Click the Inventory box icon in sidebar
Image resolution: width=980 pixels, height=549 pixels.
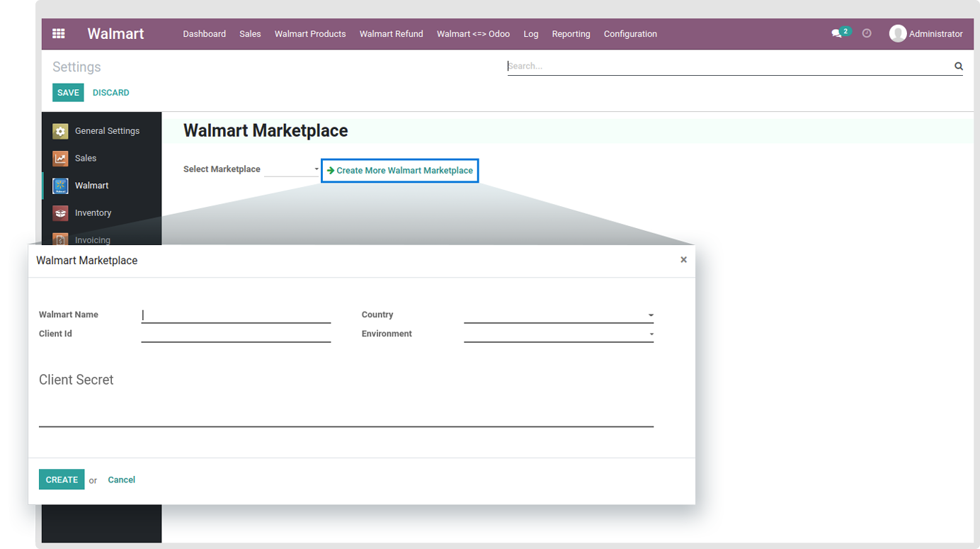coord(60,213)
